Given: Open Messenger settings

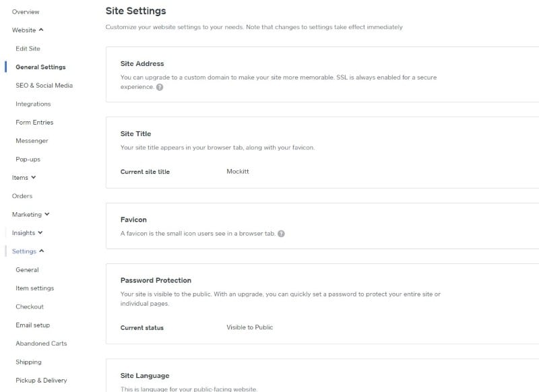Looking at the screenshot, I should (32, 141).
